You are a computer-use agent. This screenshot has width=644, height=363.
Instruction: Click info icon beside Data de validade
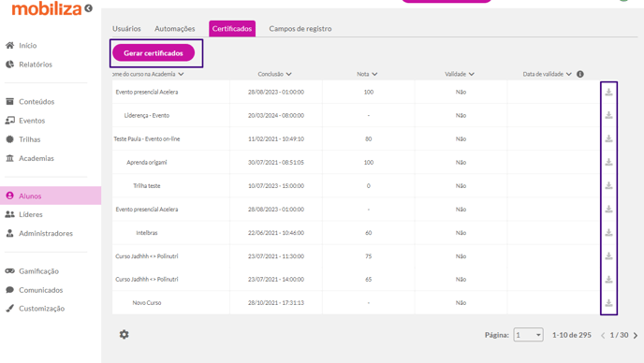(580, 74)
